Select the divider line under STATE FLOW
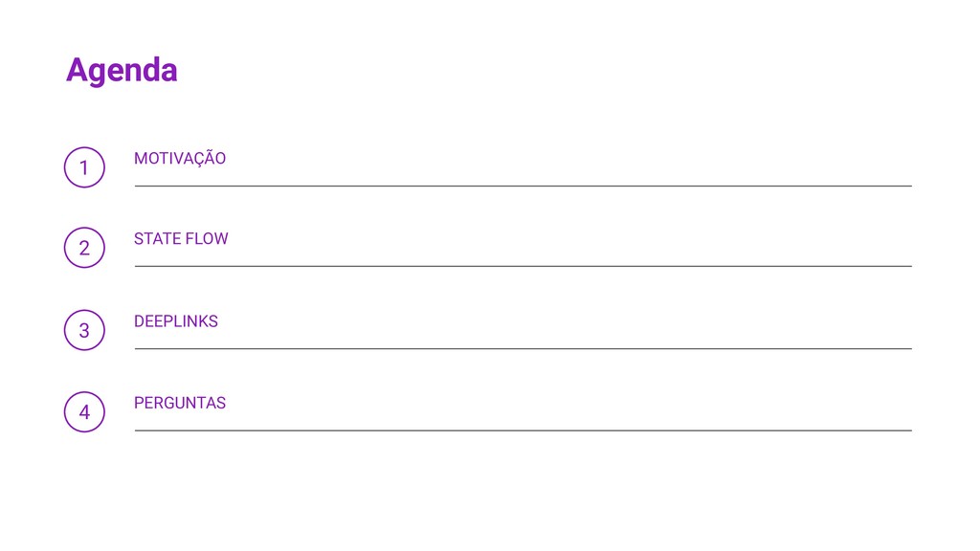Image resolution: width=980 pixels, height=551 pixels. click(x=523, y=266)
